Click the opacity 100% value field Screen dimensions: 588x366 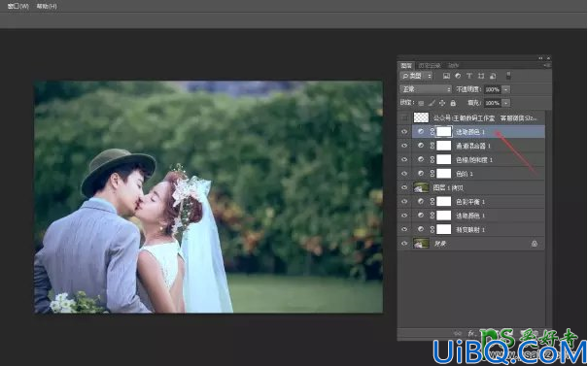492,89
